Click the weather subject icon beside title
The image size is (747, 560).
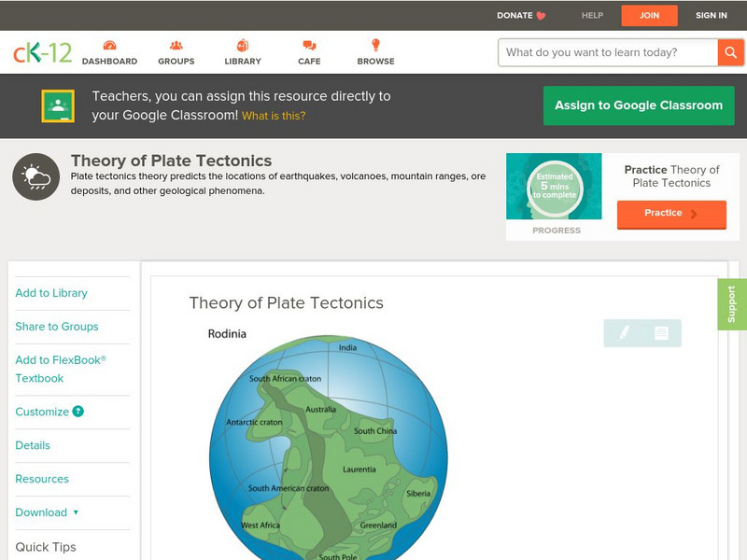click(x=36, y=176)
